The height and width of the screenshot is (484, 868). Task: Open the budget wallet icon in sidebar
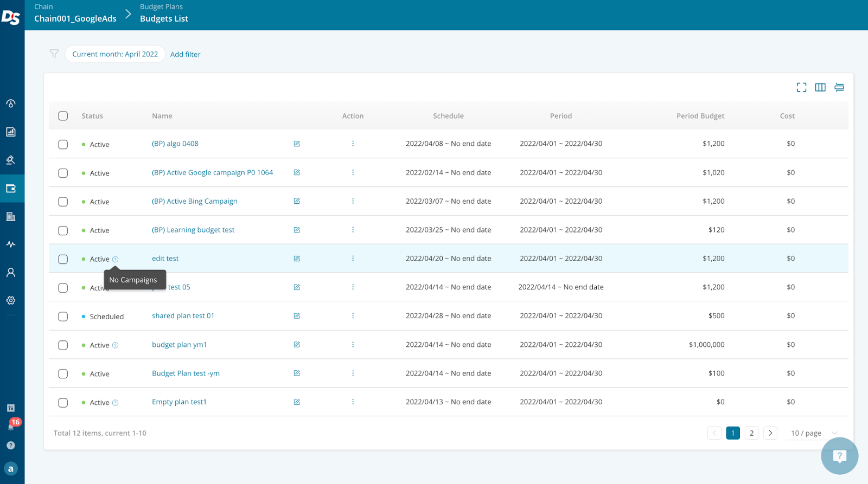[11, 188]
